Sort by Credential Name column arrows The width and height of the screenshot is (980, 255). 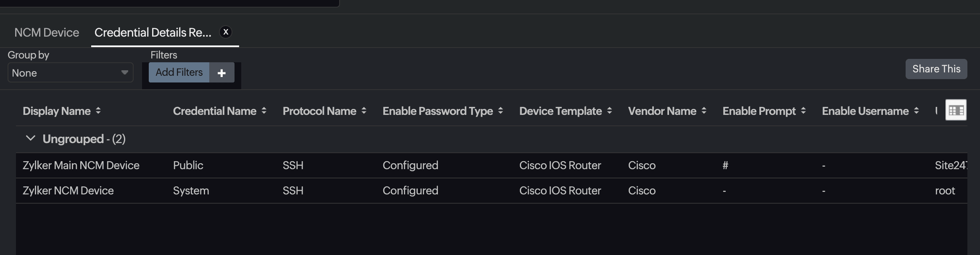264,111
